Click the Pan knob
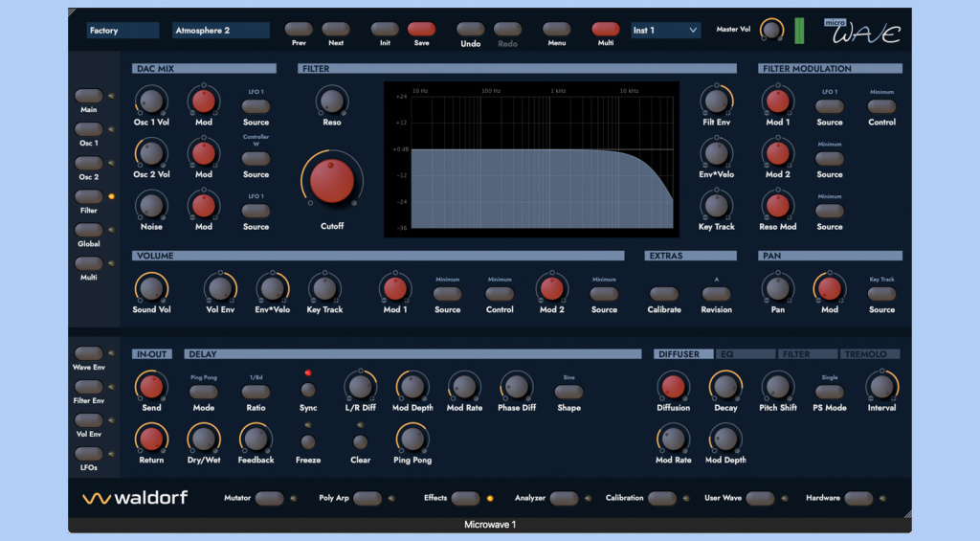 point(777,288)
